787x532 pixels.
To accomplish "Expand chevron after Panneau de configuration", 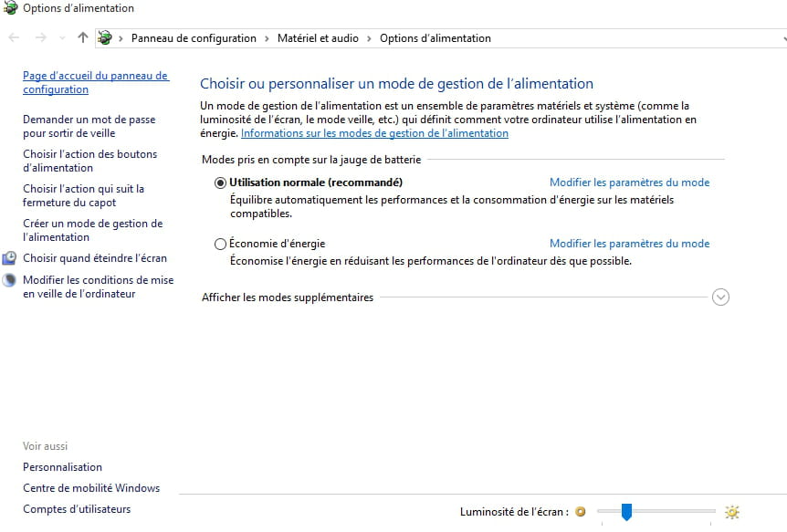I will (x=267, y=38).
